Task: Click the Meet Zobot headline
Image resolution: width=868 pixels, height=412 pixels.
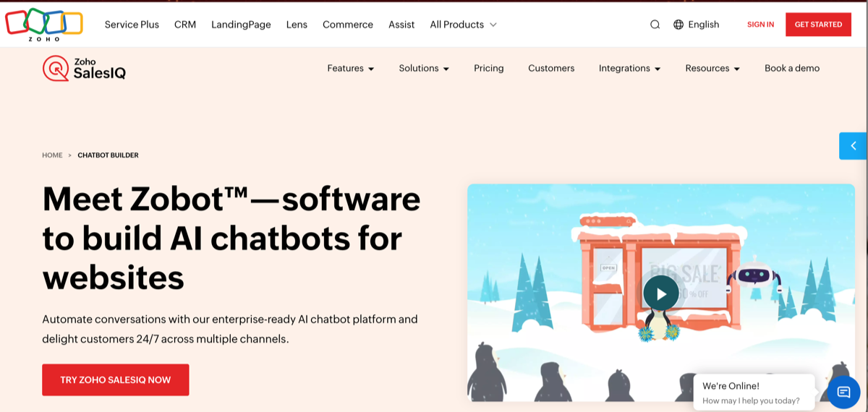Action: pyautogui.click(x=231, y=238)
